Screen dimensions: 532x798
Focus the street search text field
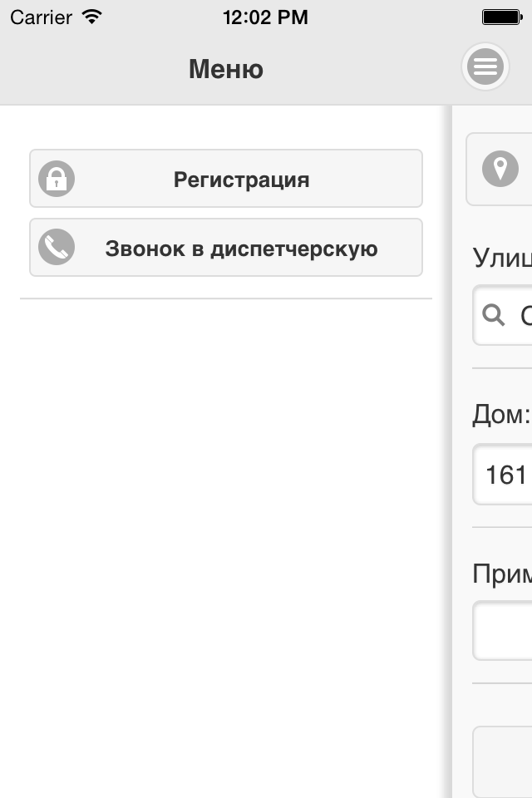pos(502,315)
